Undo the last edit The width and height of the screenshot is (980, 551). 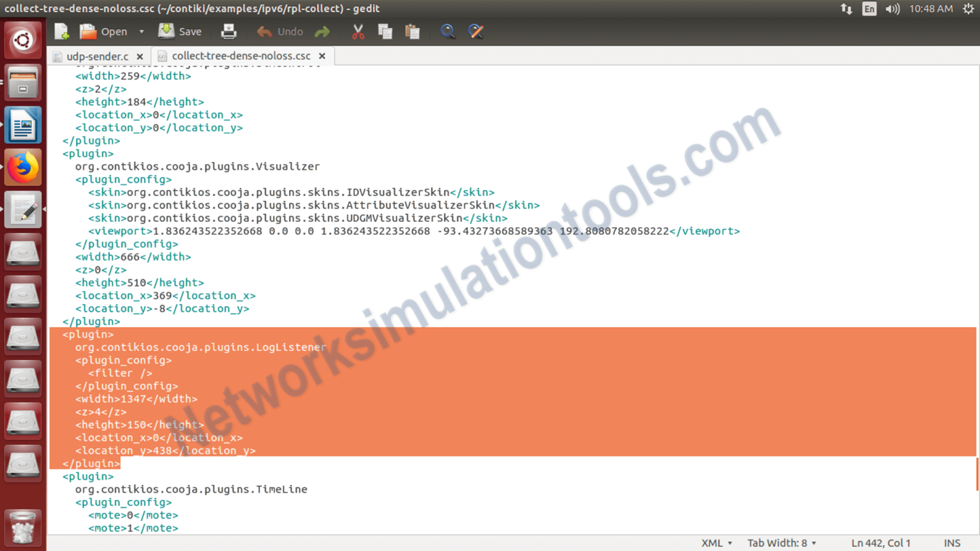(279, 31)
